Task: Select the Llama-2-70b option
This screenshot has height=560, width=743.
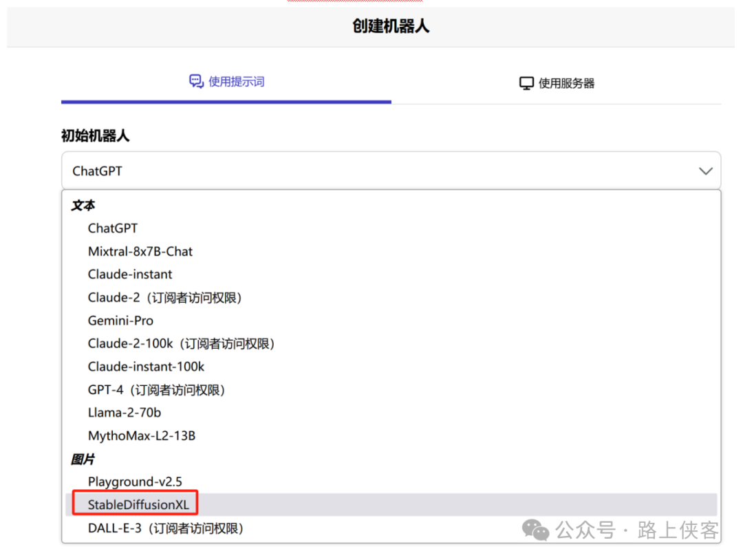Action: [391, 413]
